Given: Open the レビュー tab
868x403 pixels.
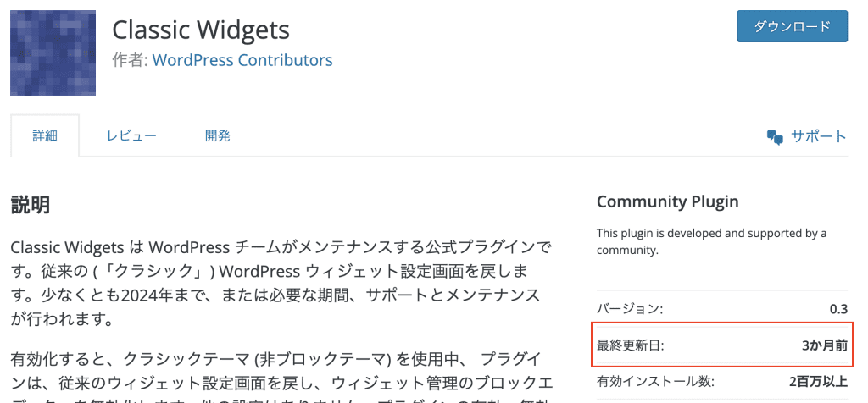Looking at the screenshot, I should coord(131,136).
